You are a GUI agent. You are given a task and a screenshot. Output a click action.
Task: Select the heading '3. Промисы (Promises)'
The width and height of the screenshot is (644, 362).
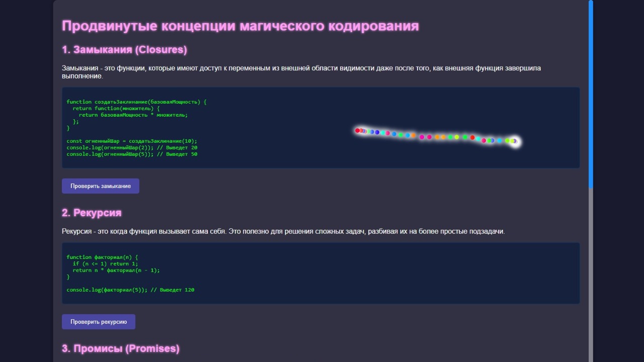[120, 348]
